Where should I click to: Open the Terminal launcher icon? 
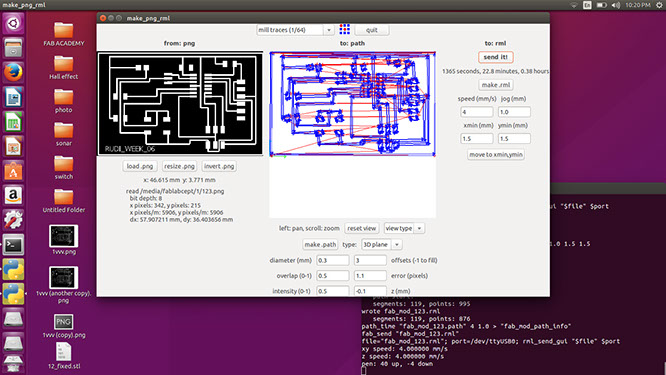[13, 245]
